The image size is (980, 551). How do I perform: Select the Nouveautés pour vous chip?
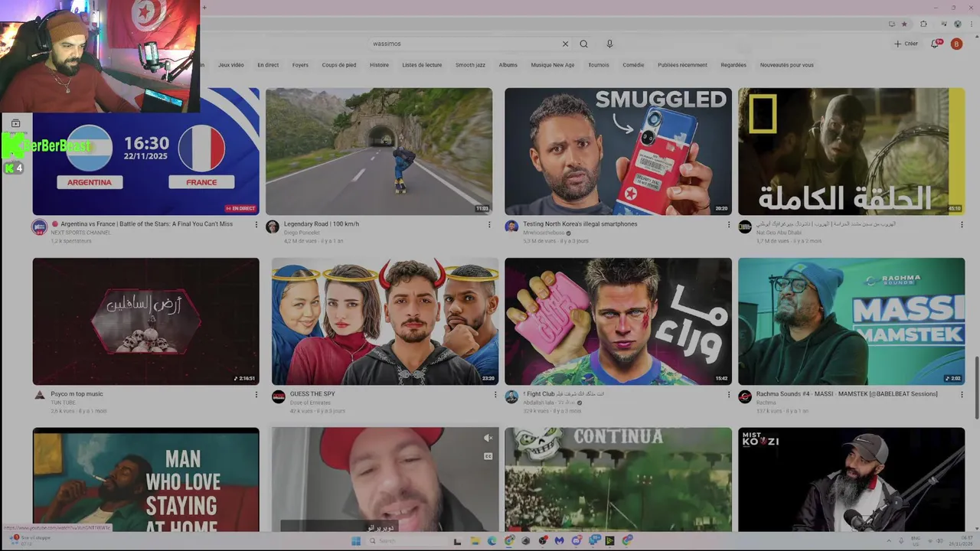click(x=786, y=65)
